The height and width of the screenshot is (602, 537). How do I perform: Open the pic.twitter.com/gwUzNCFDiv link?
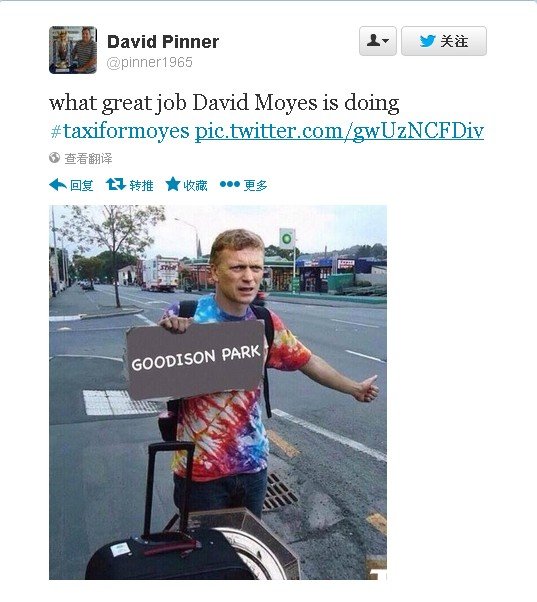click(x=339, y=132)
